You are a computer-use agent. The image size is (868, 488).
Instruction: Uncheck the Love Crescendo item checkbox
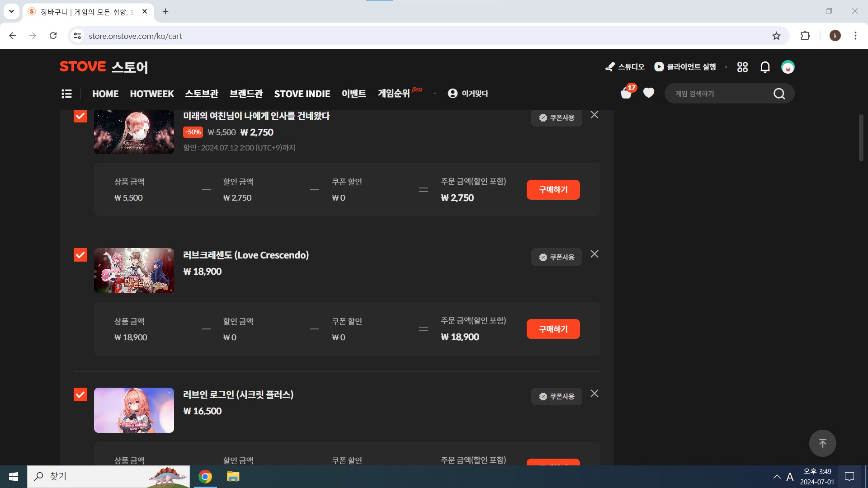pos(80,255)
